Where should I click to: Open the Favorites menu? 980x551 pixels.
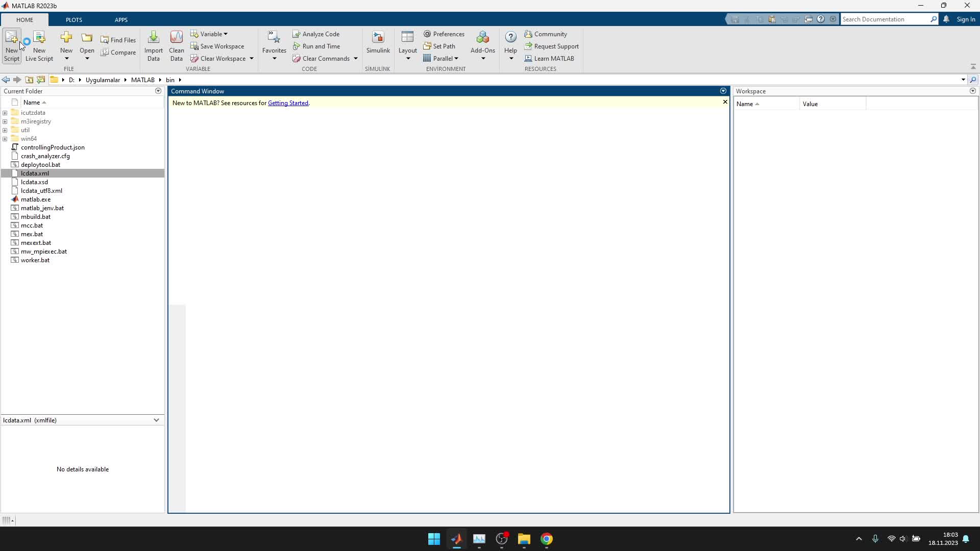274,46
